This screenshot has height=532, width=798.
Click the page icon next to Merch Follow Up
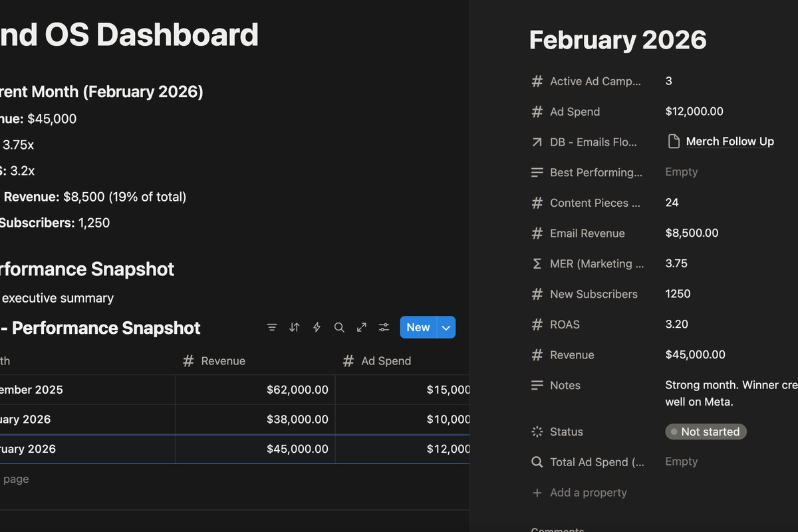click(x=674, y=141)
